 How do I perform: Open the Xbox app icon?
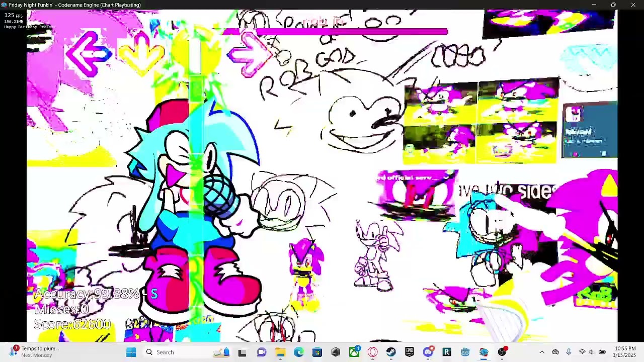(354, 352)
